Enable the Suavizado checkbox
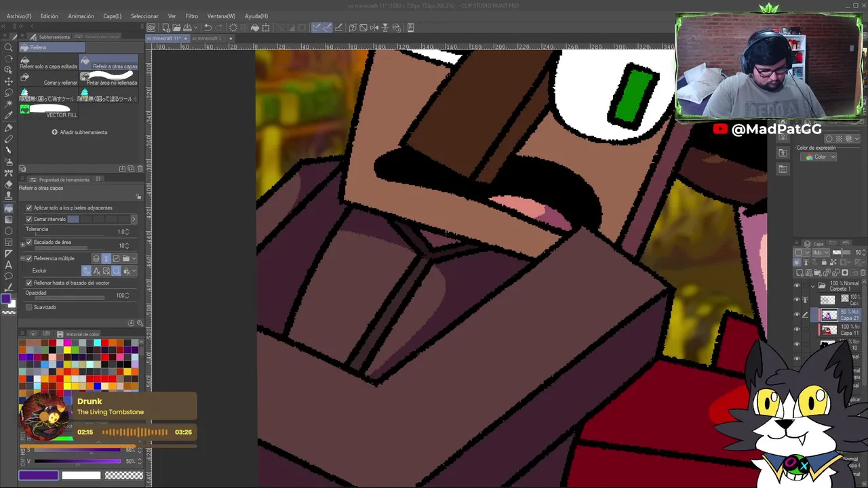 (x=28, y=307)
